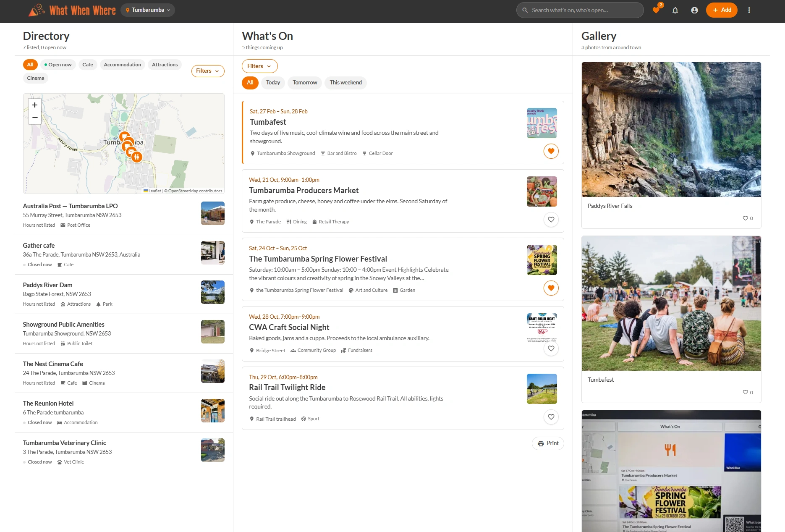Open the Paddys River Dam thumbnail

213,292
